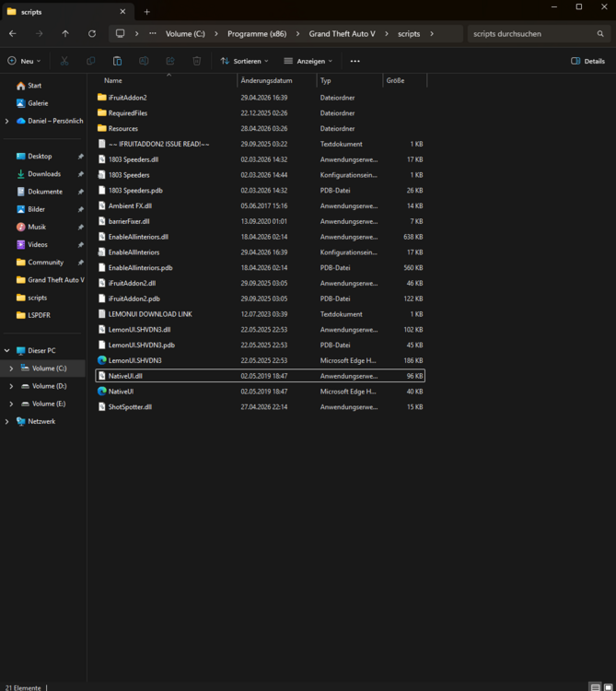
Task: Select the Ambient FX.dll file
Action: [260, 205]
